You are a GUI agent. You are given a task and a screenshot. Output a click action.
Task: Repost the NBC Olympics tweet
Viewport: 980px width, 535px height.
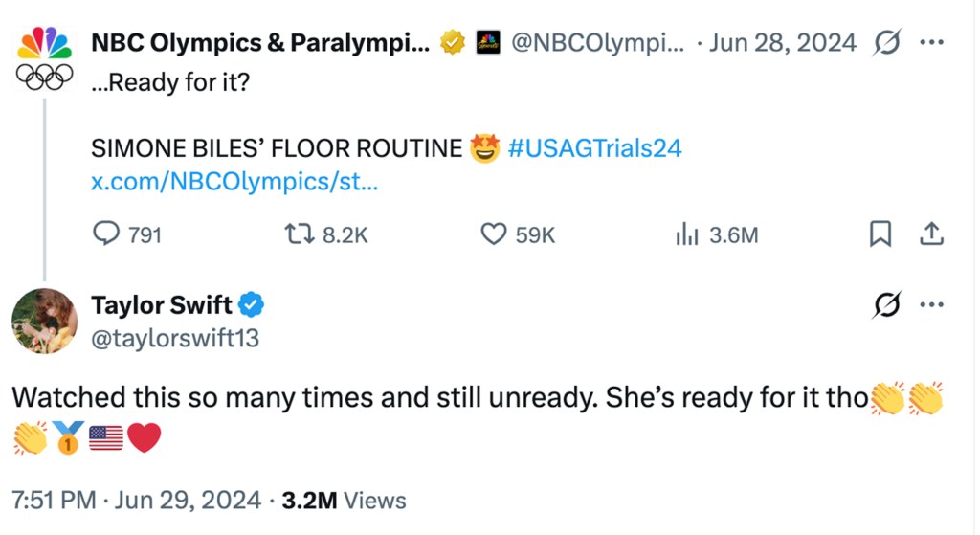click(300, 234)
